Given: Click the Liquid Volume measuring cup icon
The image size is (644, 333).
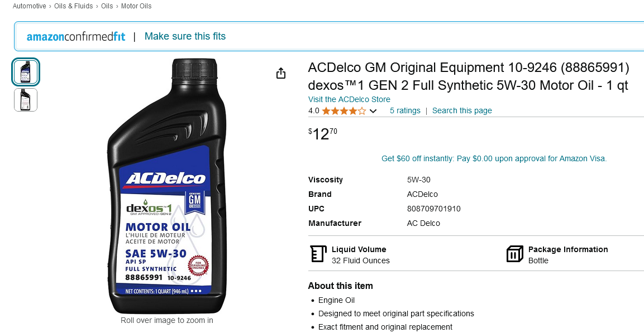Looking at the screenshot, I should 318,254.
